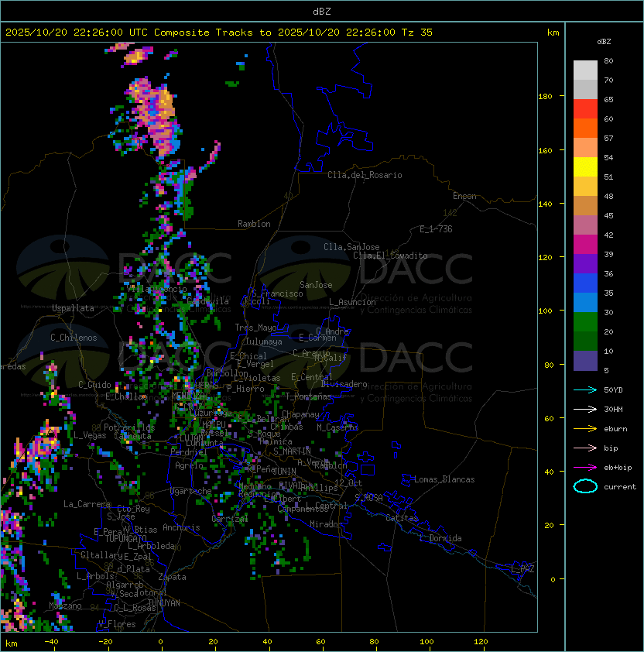This screenshot has width=644, height=652.
Task: Click the 'V_Flores' map label
Action: [x=117, y=624]
